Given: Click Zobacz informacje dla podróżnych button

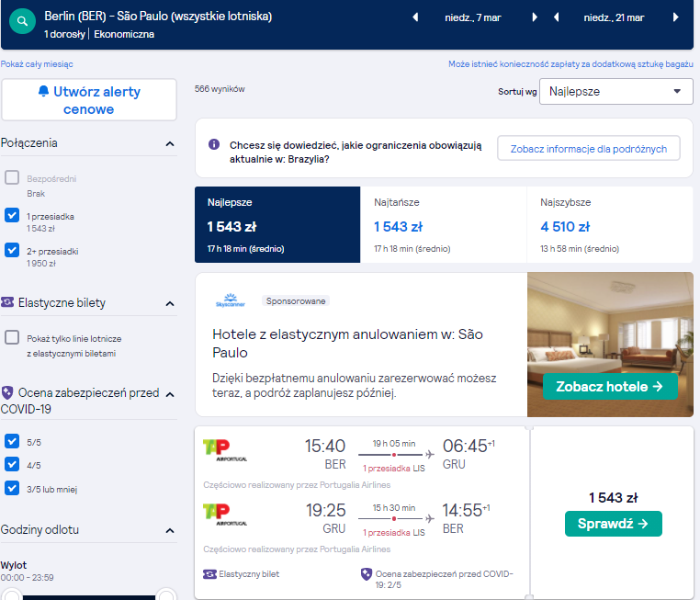Looking at the screenshot, I should [589, 149].
